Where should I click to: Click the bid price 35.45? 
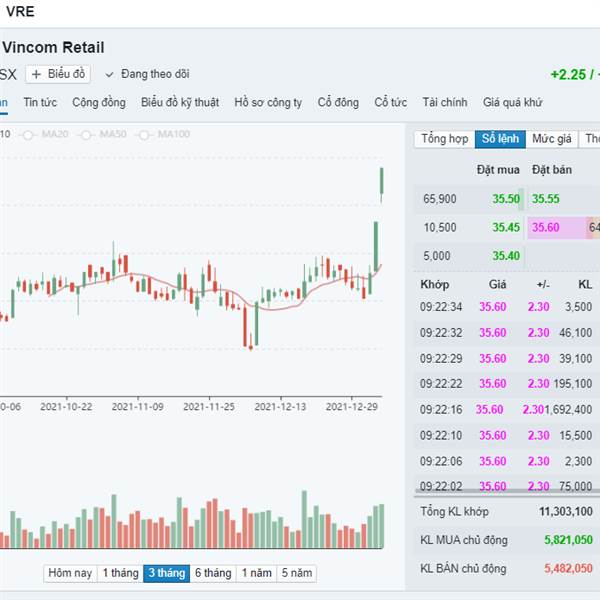coord(506,227)
